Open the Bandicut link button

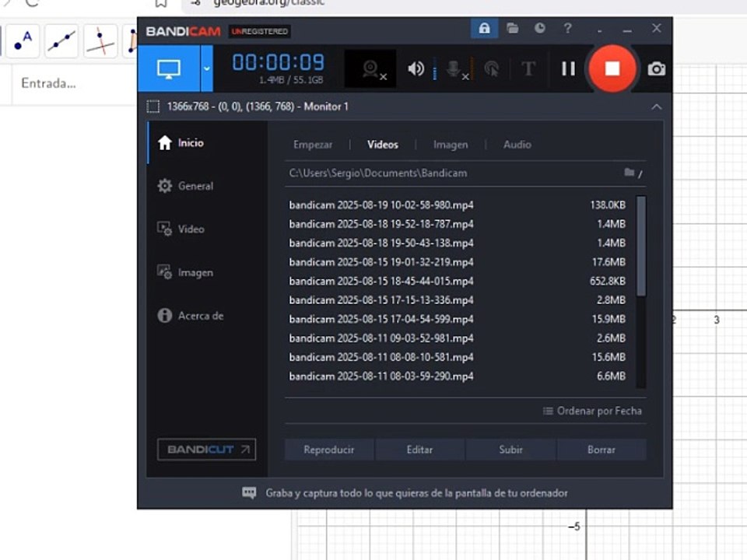[206, 450]
